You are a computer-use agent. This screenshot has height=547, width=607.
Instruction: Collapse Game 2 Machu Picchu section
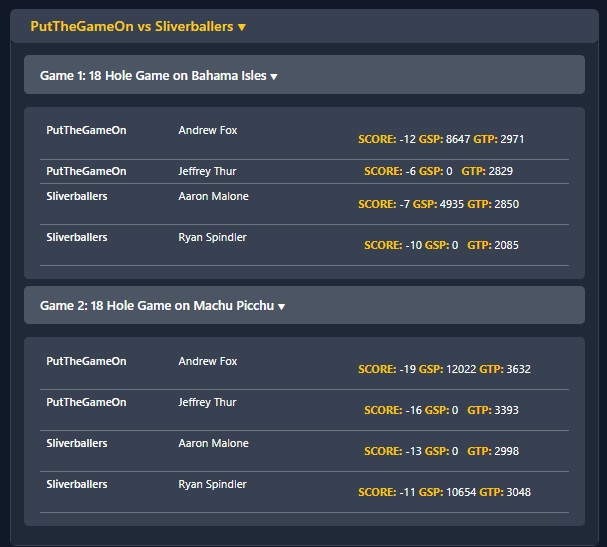304,305
